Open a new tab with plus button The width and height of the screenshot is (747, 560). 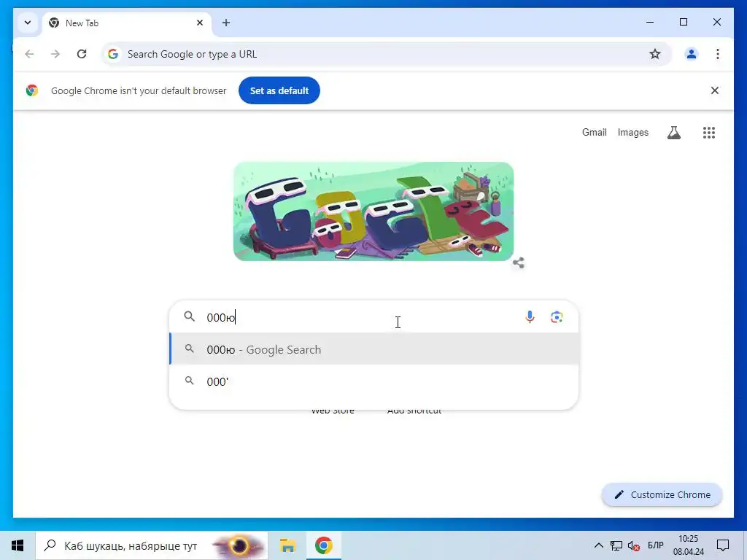pos(226,23)
